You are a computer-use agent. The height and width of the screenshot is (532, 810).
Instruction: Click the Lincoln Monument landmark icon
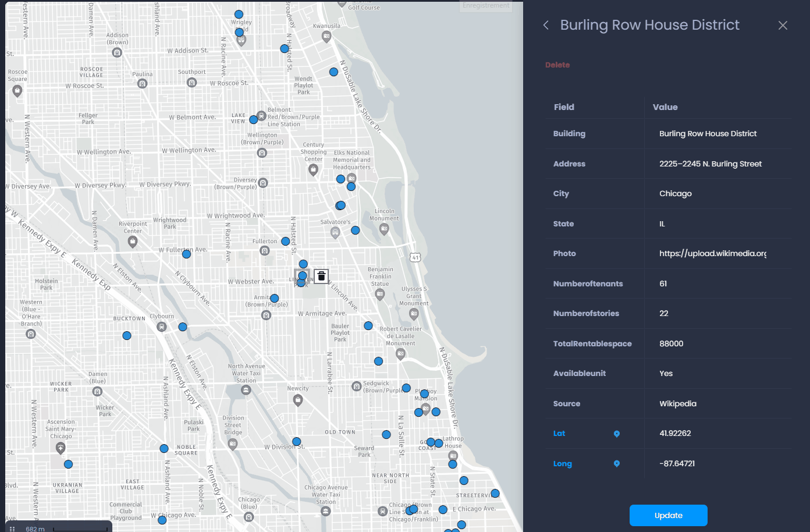click(384, 229)
